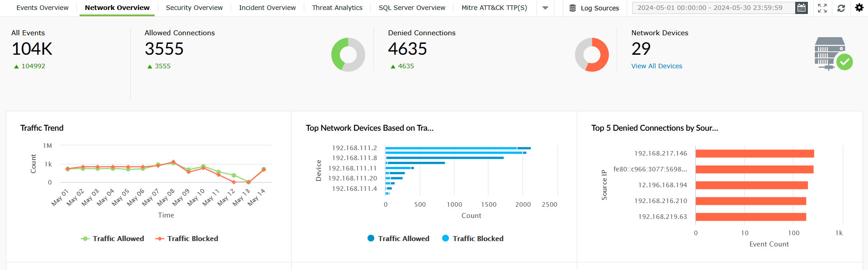The width and height of the screenshot is (868, 270).
Task: Click the View All Devices link
Action: 656,66
